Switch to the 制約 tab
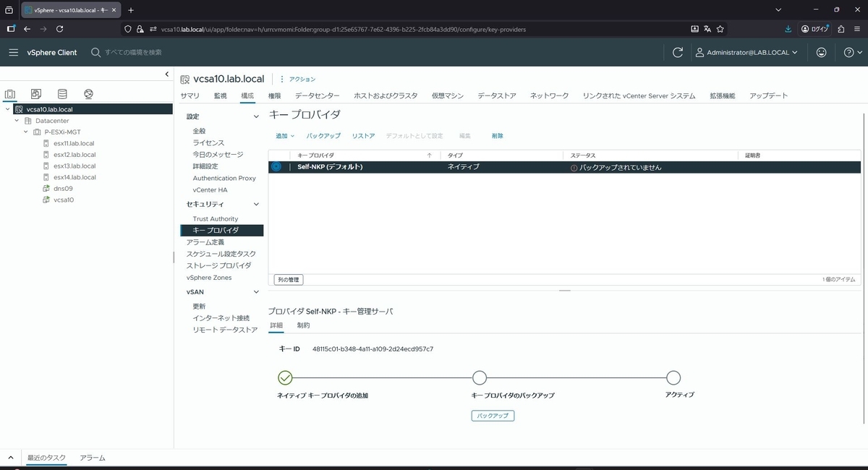Image resolution: width=868 pixels, height=470 pixels. click(x=303, y=325)
